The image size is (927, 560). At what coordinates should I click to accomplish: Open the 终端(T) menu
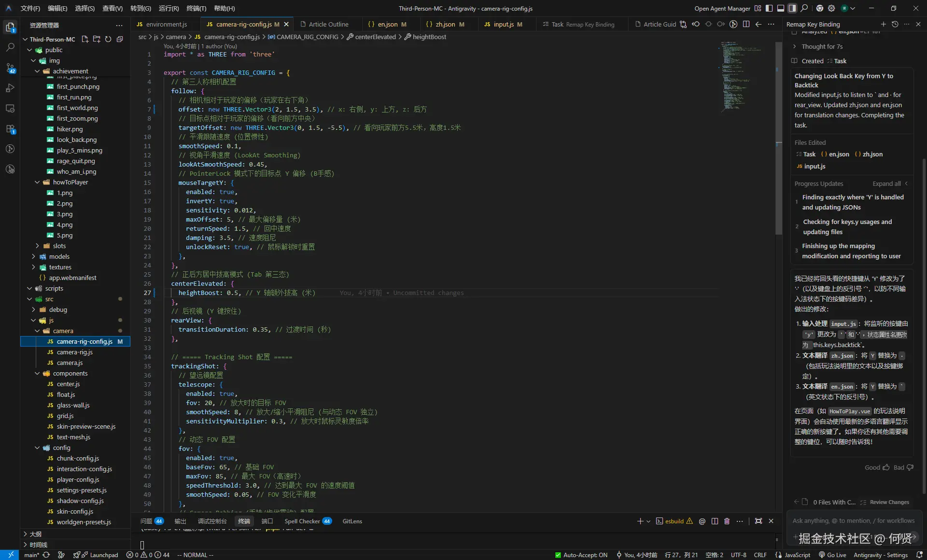point(196,8)
